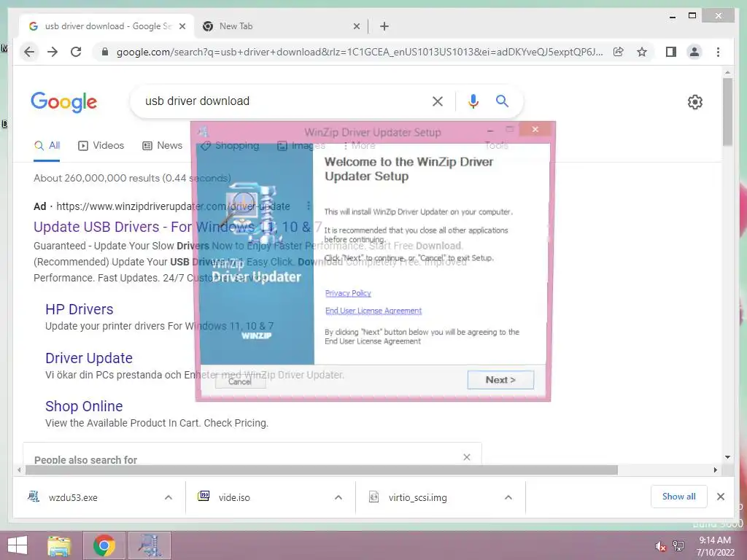747x560 pixels.
Task: Close WinZip Driver Updater Setup window
Action: click(x=535, y=129)
